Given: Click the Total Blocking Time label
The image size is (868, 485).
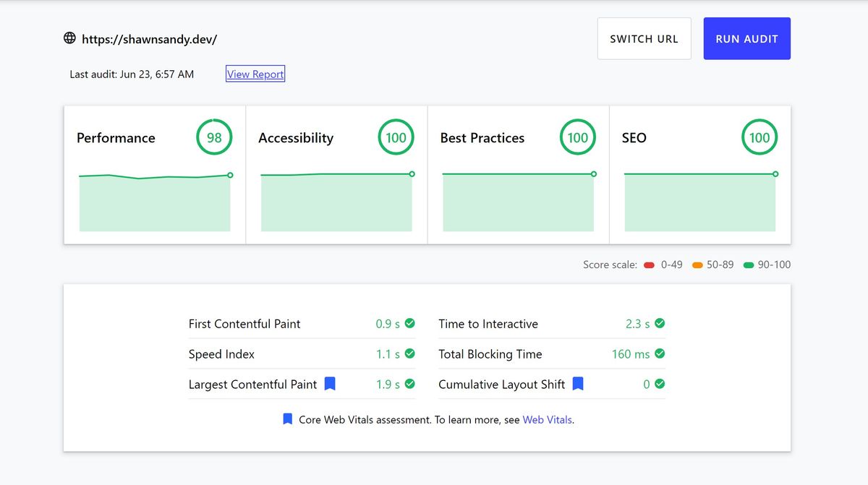Looking at the screenshot, I should pos(490,354).
